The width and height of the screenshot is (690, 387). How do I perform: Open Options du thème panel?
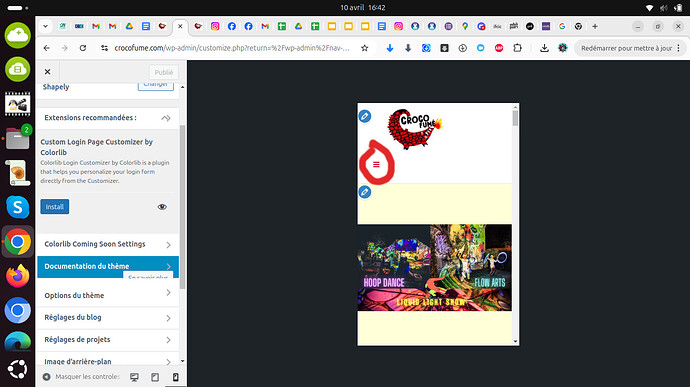(108, 295)
